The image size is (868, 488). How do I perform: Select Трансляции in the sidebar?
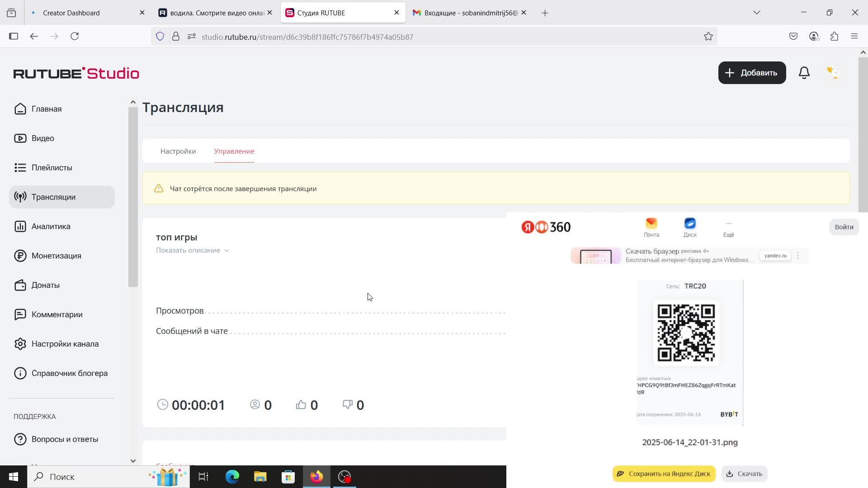pos(53,197)
